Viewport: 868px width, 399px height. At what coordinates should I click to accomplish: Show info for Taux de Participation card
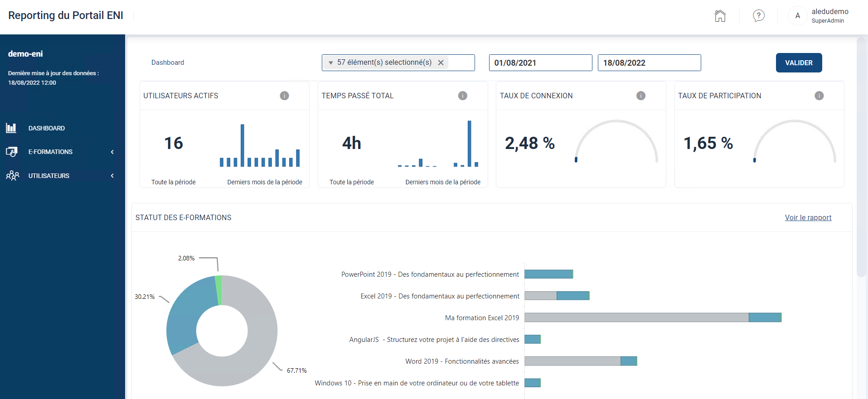819,96
